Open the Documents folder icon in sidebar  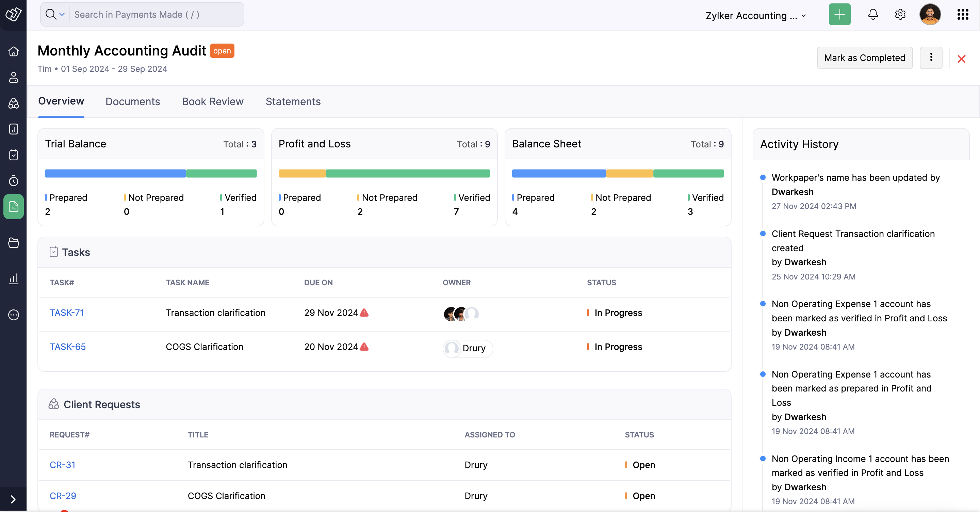click(x=14, y=243)
